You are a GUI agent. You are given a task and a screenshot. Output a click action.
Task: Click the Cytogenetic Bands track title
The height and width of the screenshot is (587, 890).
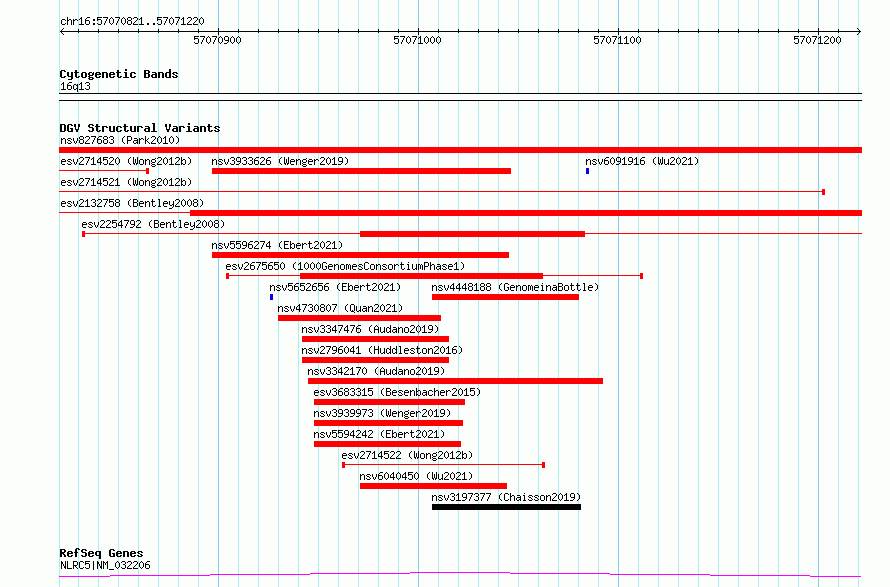pyautogui.click(x=119, y=74)
